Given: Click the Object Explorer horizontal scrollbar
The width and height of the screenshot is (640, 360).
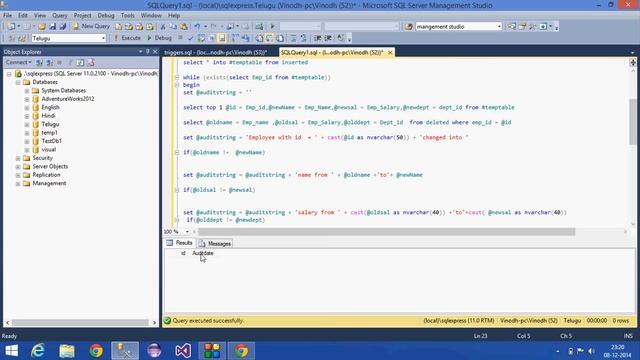Looking at the screenshot, I should coord(80,322).
